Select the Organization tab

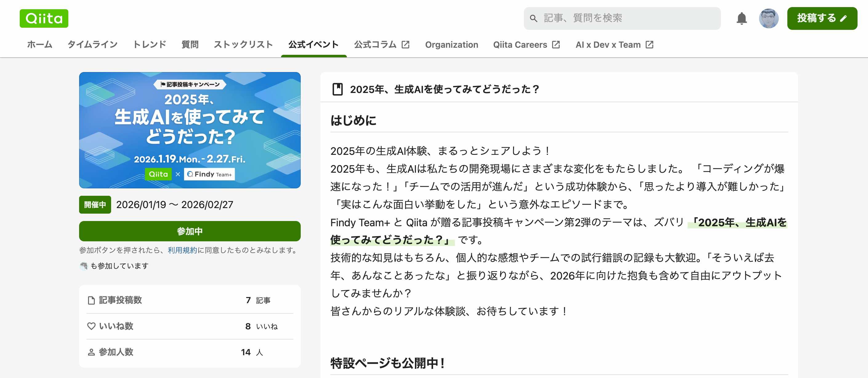point(451,44)
